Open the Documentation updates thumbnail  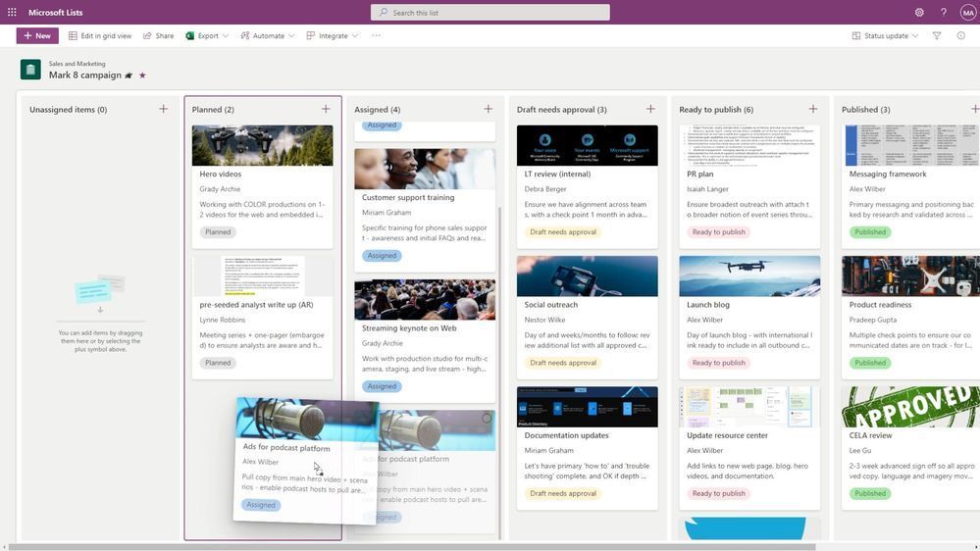pyautogui.click(x=588, y=407)
